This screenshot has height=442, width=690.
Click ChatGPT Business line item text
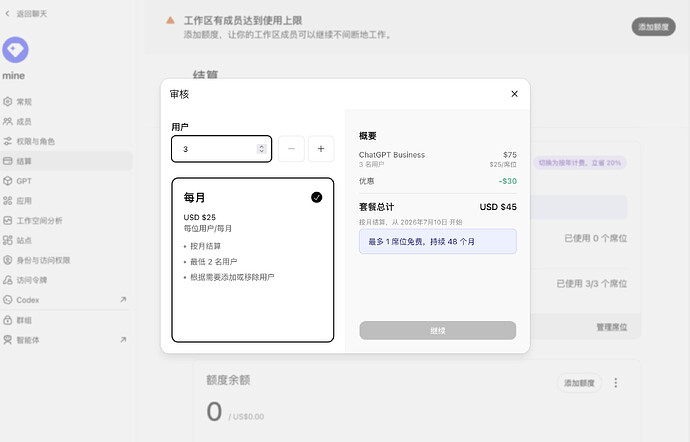[x=392, y=155]
